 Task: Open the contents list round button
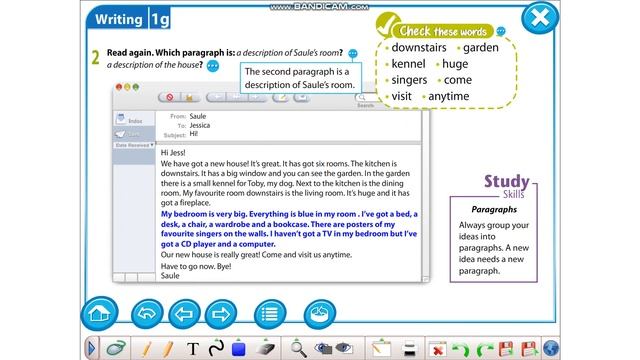point(270,314)
